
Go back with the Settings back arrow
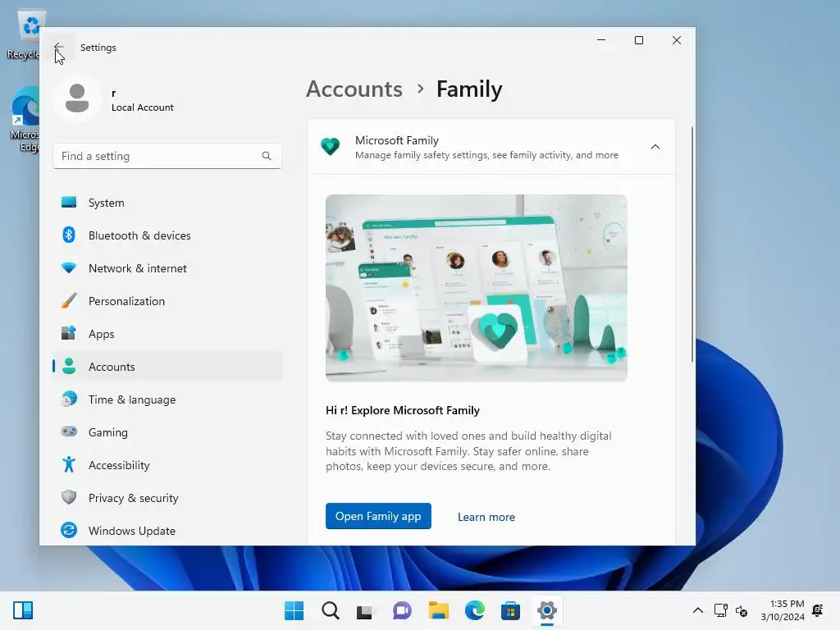pyautogui.click(x=59, y=47)
